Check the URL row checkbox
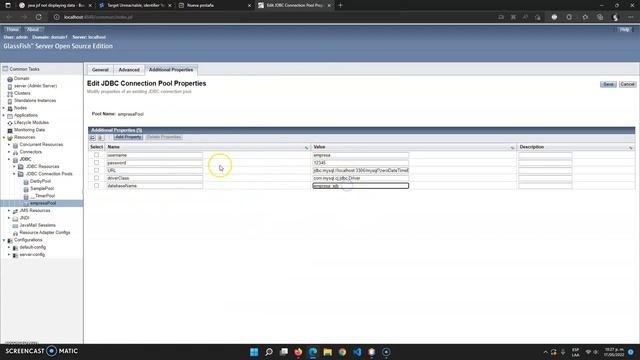 coord(96,170)
